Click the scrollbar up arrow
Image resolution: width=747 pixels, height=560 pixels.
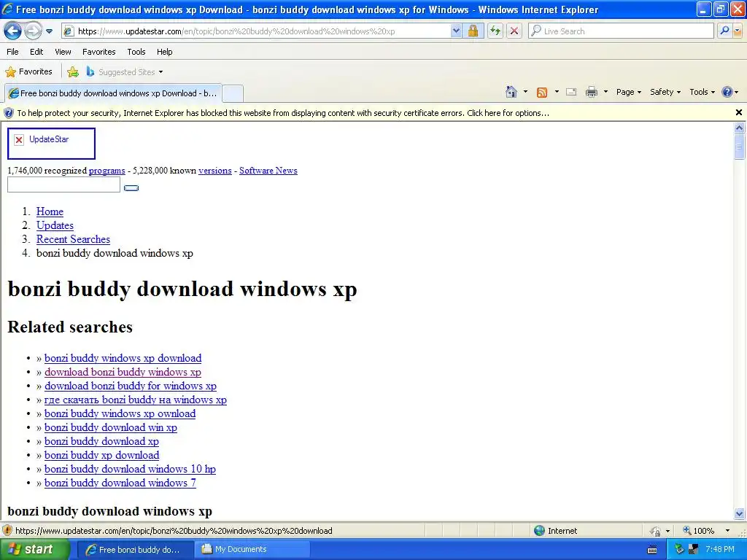740,128
